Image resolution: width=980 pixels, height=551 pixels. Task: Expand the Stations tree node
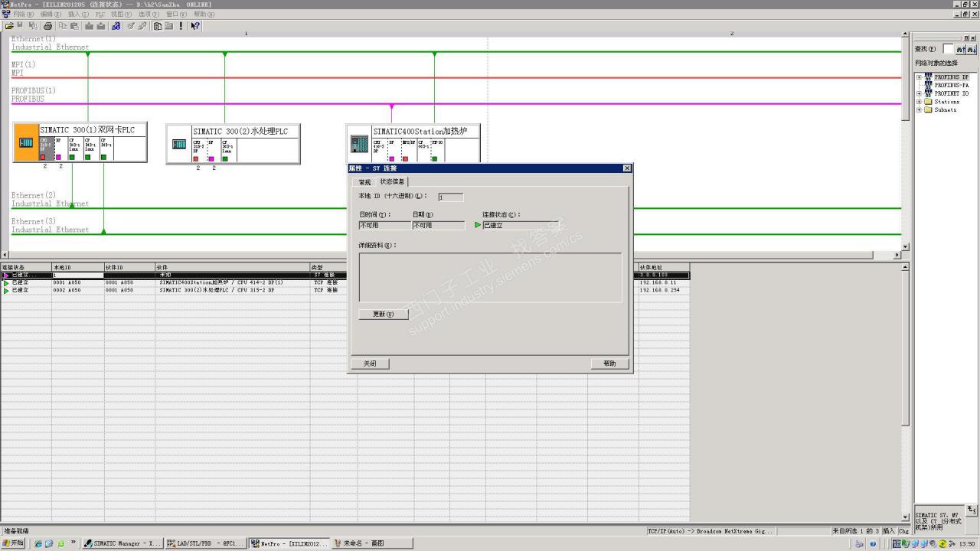click(919, 101)
